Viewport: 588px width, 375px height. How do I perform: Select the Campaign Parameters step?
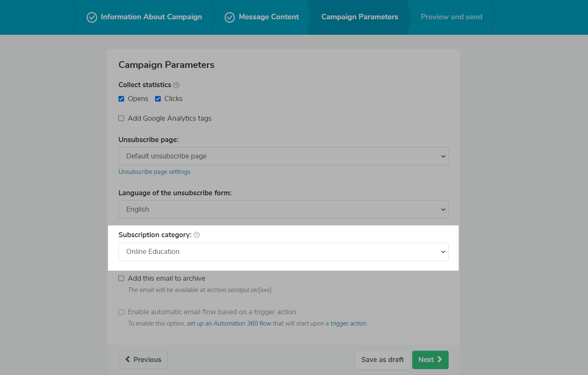(x=359, y=17)
